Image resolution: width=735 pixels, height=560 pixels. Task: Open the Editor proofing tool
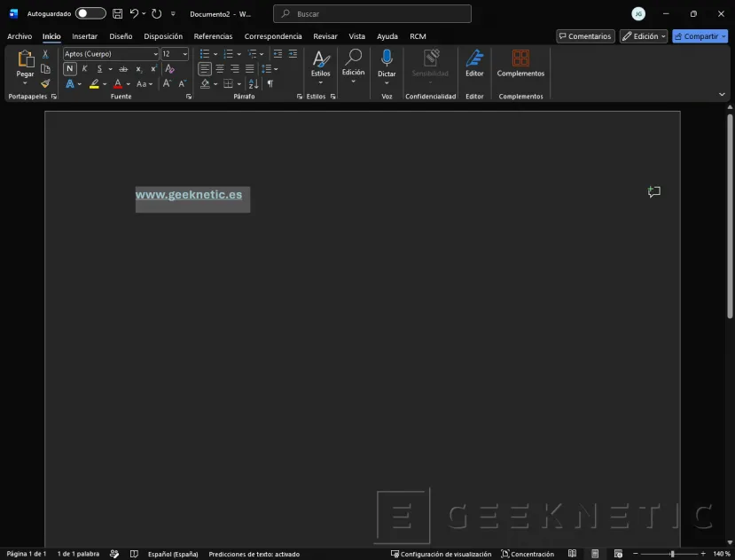tap(474, 63)
